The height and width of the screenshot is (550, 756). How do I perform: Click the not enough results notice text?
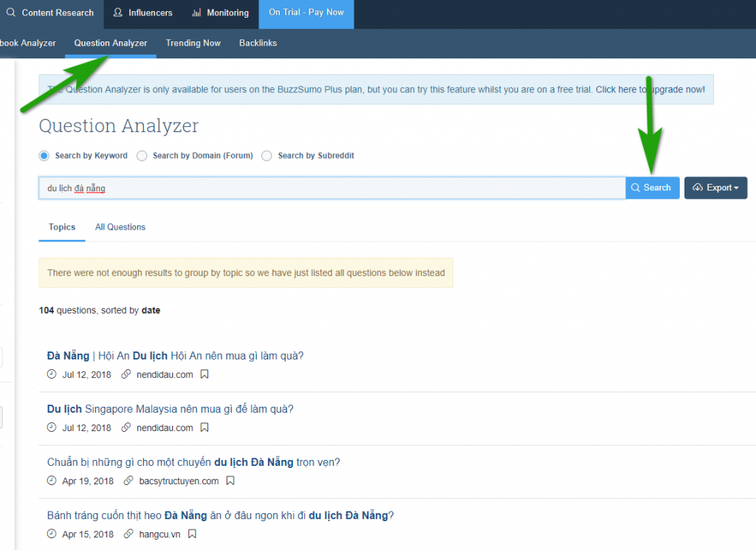(x=246, y=273)
